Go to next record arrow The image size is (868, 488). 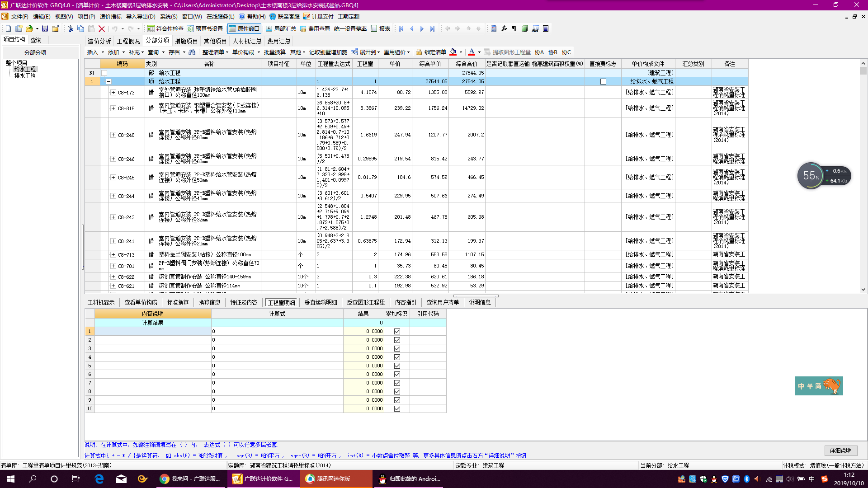click(x=422, y=28)
